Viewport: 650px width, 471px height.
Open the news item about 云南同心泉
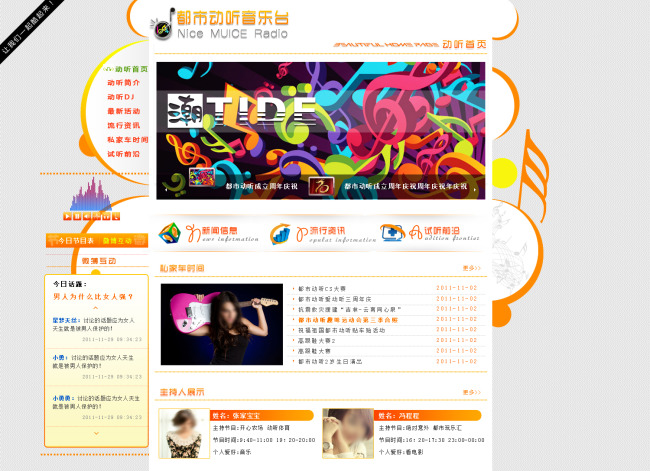349,309
